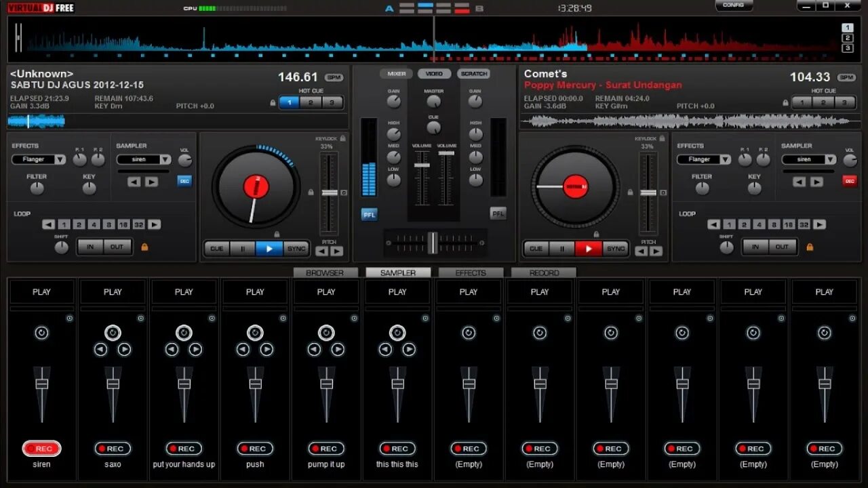Click loop lock icon on left deck
868x488 pixels.
144,247
